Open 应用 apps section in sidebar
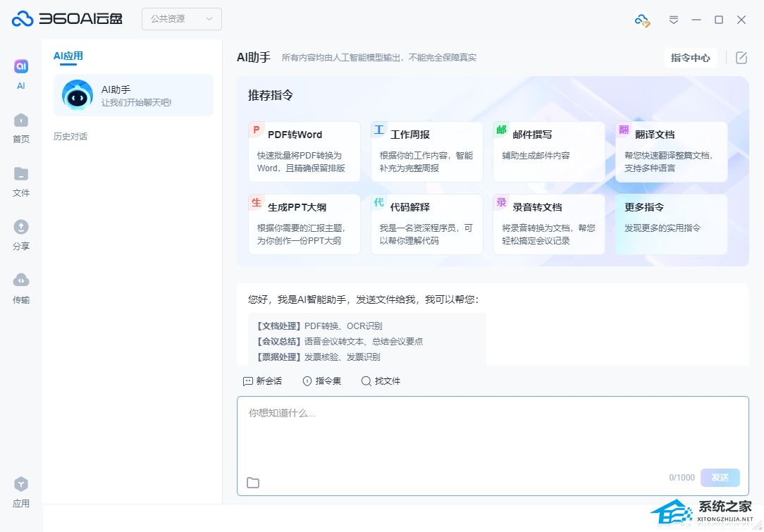Screen dimensions: 764x532 (x=21, y=492)
